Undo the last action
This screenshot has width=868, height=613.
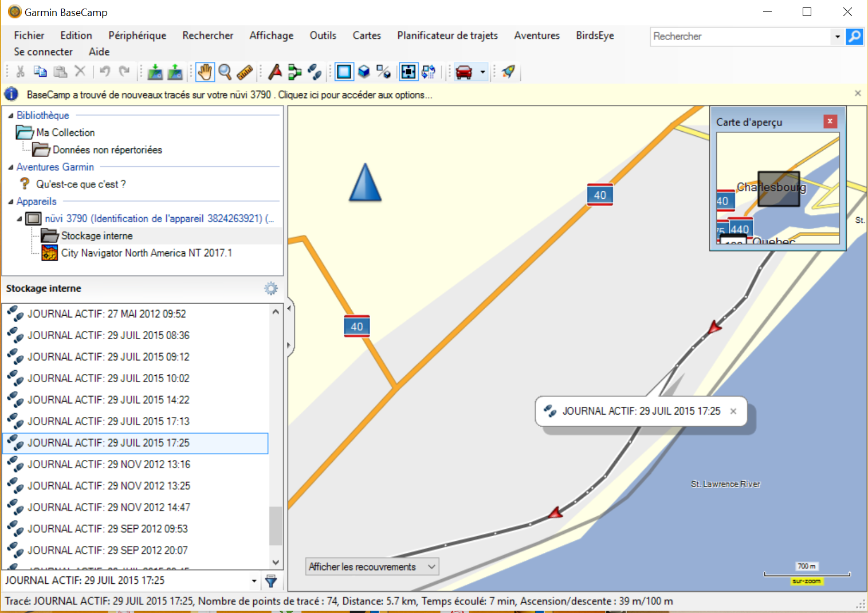click(105, 72)
